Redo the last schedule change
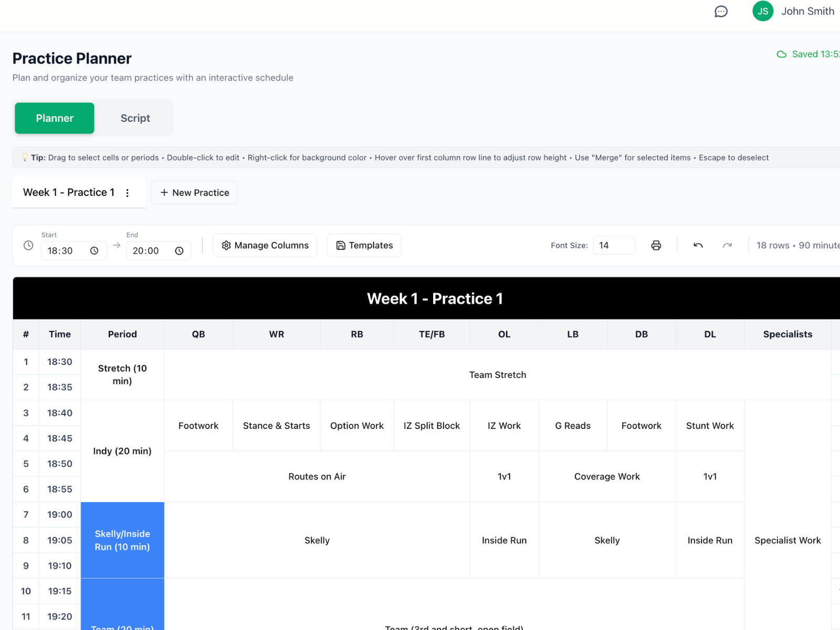The width and height of the screenshot is (840, 630). [727, 245]
